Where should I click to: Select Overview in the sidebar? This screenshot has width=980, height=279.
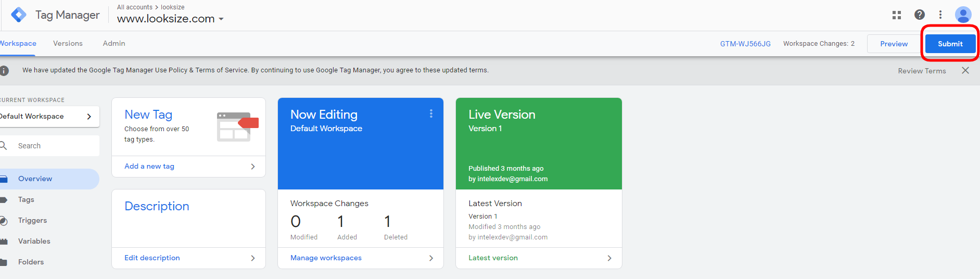[49, 179]
